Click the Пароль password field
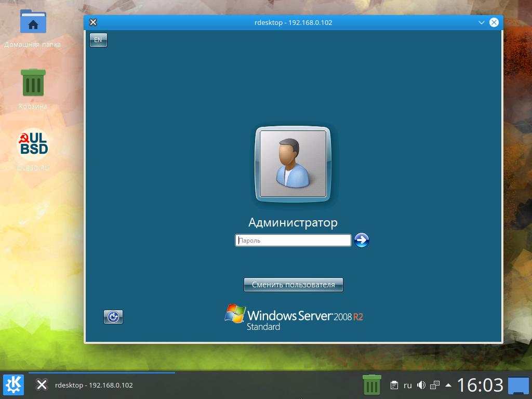Image resolution: width=532 pixels, height=399 pixels. (293, 241)
